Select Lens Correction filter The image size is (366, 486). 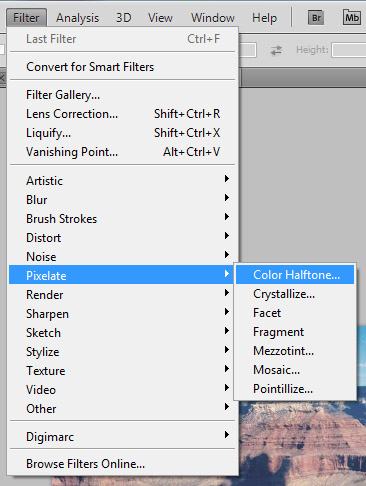click(123, 114)
